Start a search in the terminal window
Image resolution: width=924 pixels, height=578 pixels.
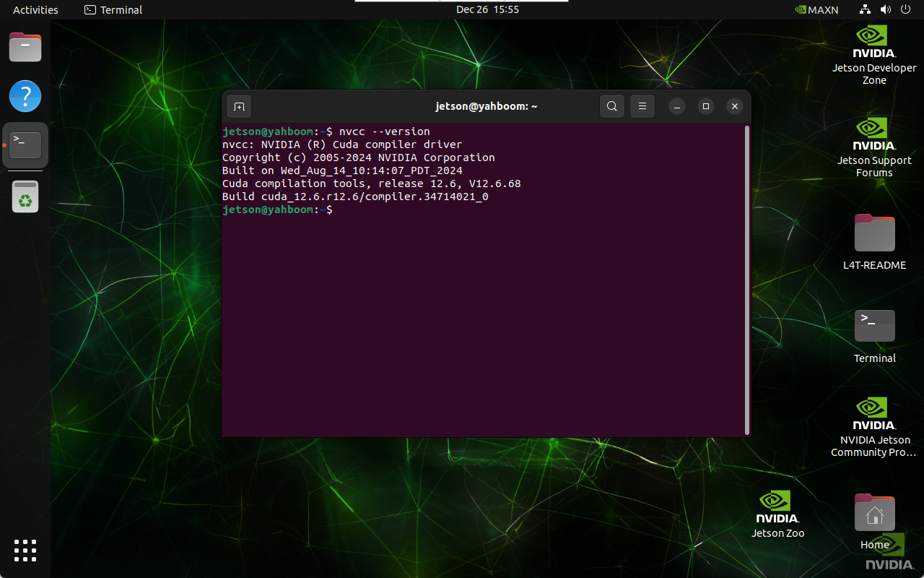click(x=611, y=105)
